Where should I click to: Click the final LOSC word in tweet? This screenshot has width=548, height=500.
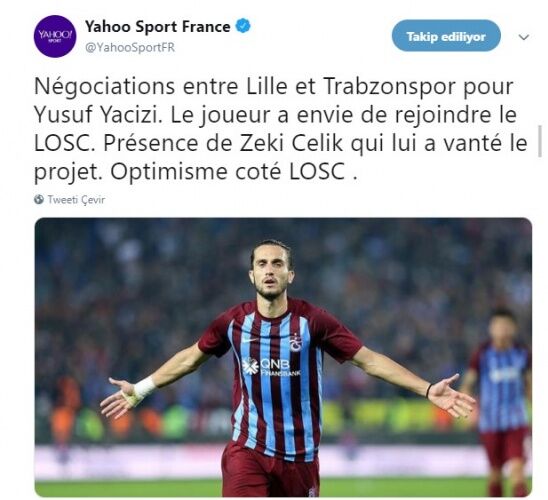(317, 172)
